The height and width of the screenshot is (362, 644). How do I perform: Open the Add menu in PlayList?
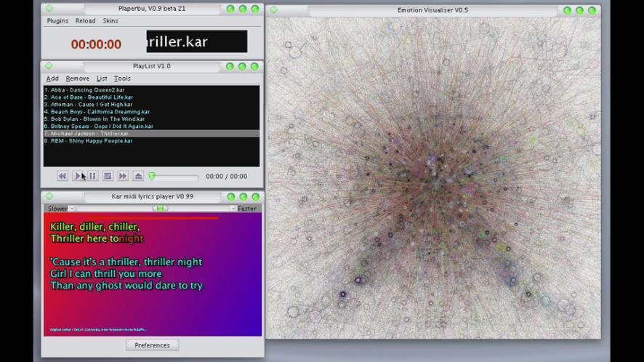coord(52,78)
